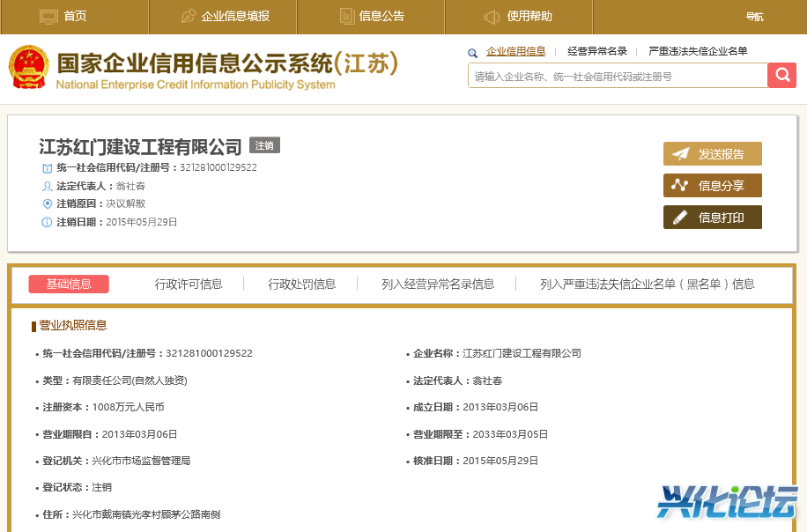Image resolution: width=807 pixels, height=532 pixels.
Task: Click the 成立日期 value 2013年03月06日
Action: tap(500, 407)
